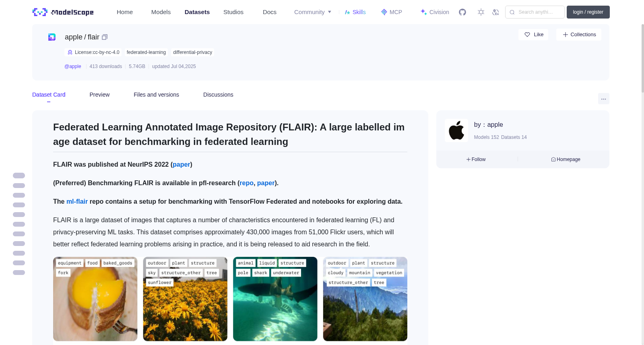Open the ml-flair repo link
This screenshot has width=644, height=345.
click(77, 201)
